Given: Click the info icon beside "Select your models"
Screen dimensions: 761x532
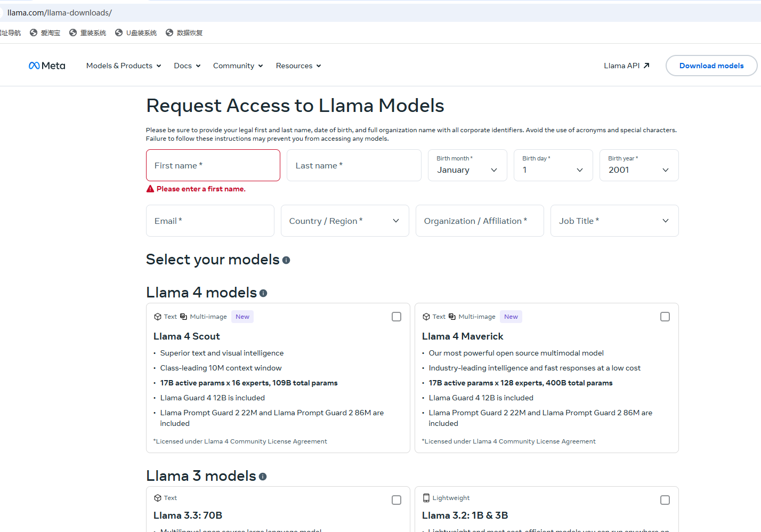Looking at the screenshot, I should (x=286, y=260).
